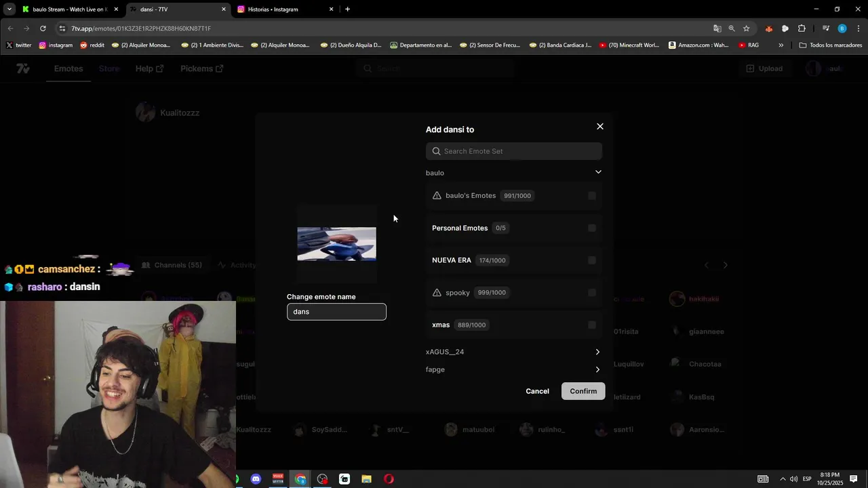Check the xmas set checkbox
This screenshot has height=488, width=868.
pyautogui.click(x=592, y=325)
